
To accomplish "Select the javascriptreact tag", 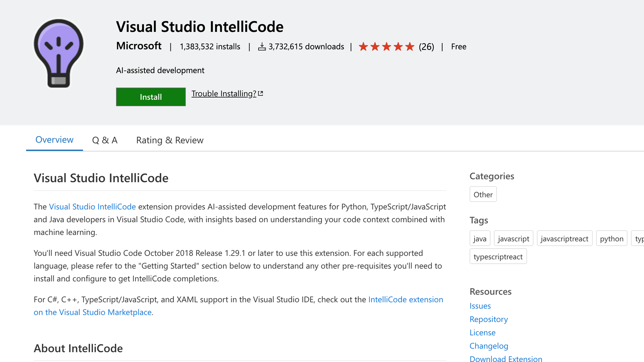I will coord(565,239).
